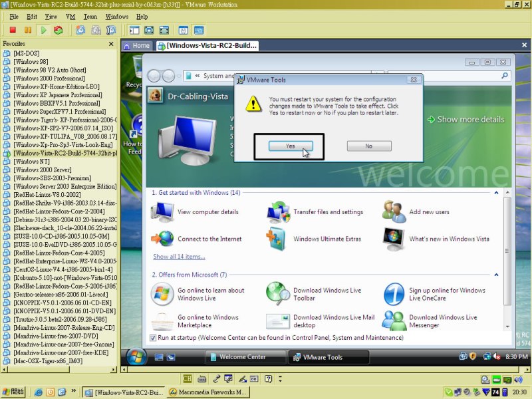Select [Windows NT] in Favorites
532x399 pixels.
click(x=31, y=162)
